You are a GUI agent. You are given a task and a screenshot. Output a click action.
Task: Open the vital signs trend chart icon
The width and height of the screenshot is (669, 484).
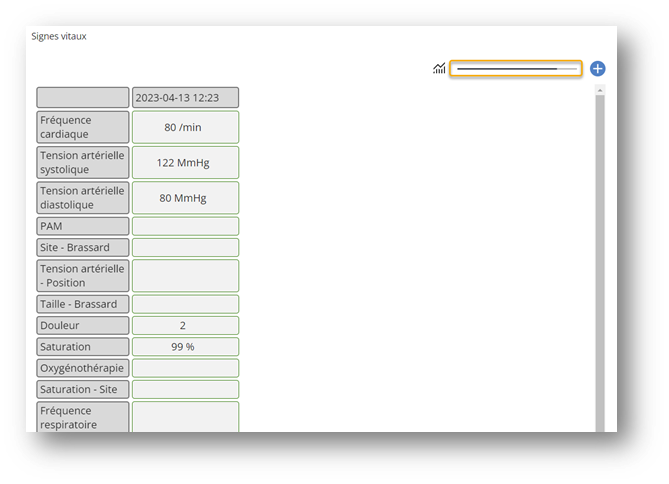(439, 69)
